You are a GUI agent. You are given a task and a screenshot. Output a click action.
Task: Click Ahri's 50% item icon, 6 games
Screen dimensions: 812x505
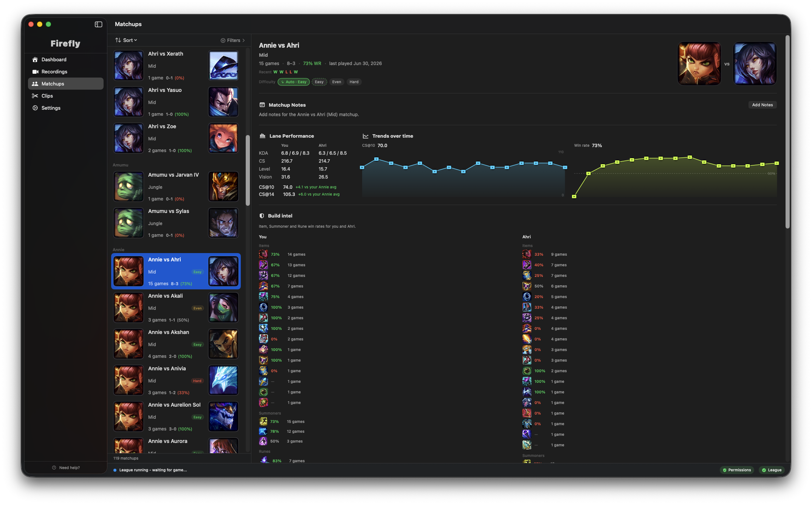click(527, 286)
